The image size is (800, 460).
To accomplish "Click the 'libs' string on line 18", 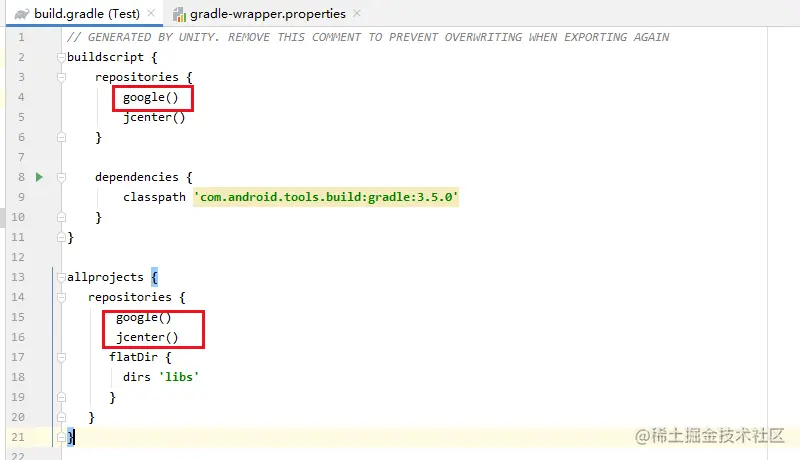I will pyautogui.click(x=179, y=377).
